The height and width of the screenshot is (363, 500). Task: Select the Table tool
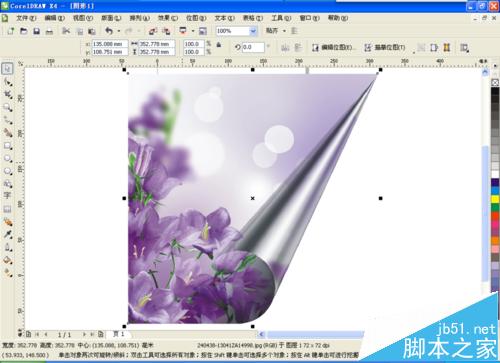tap(7, 209)
